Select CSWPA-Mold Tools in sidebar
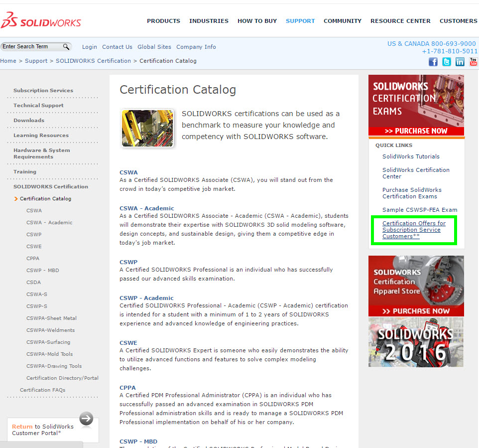 coord(49,354)
